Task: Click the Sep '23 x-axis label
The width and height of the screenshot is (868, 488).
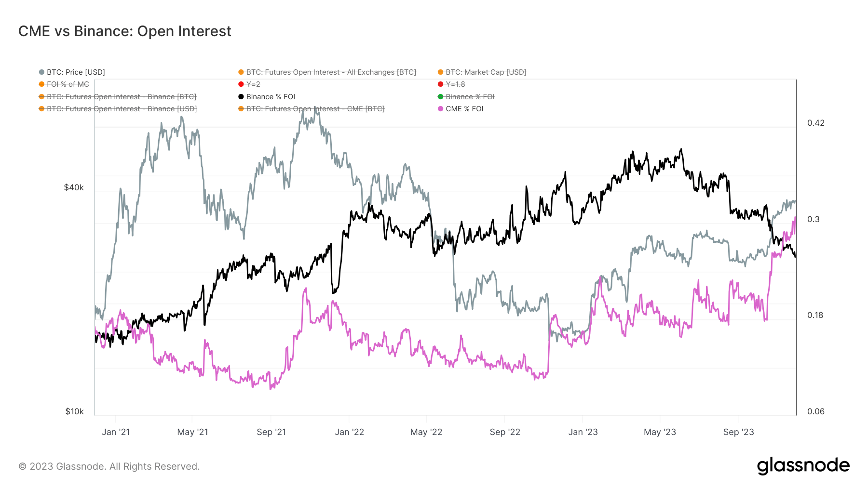Action: tap(738, 432)
